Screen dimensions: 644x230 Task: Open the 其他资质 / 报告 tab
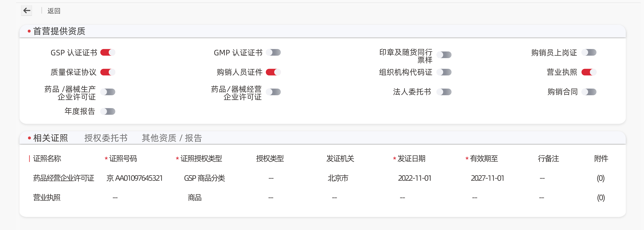tap(172, 138)
